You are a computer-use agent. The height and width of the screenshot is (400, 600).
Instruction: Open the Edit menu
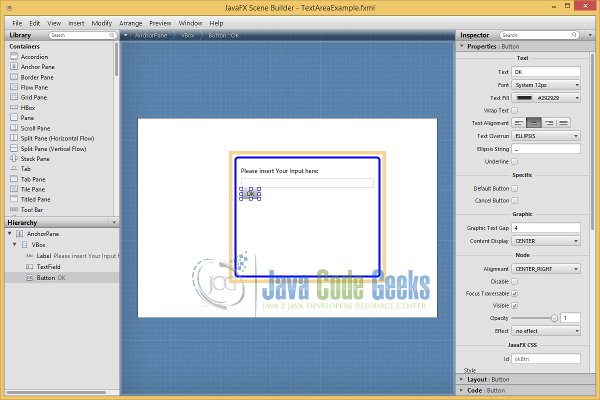tap(35, 23)
